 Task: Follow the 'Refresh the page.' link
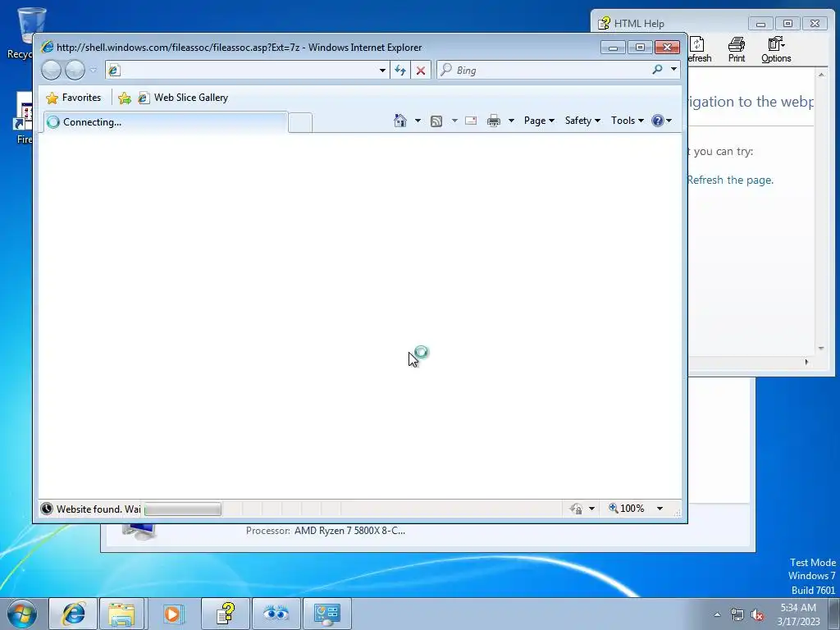click(730, 180)
